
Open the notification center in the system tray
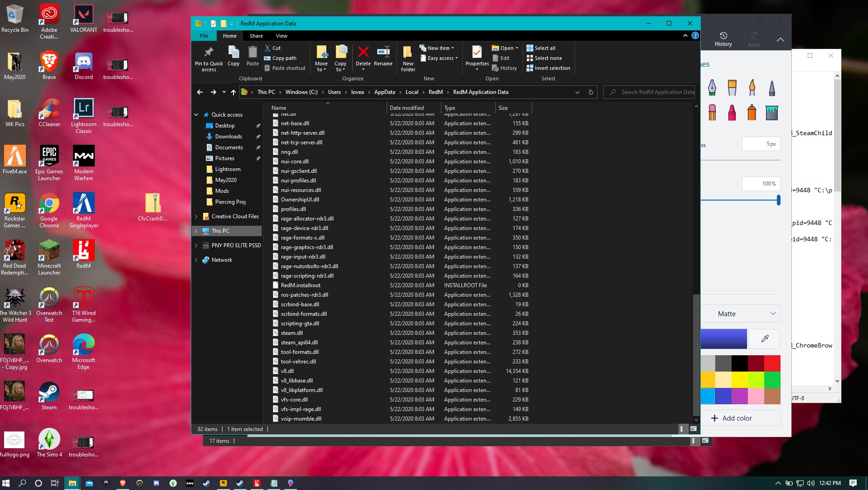coord(853,483)
